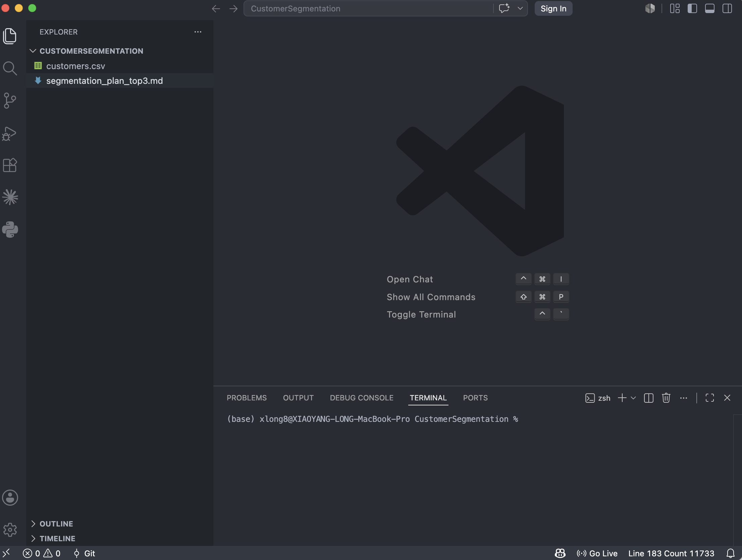The width and height of the screenshot is (742, 560).
Task: Click the Git status bar item
Action: click(x=85, y=553)
